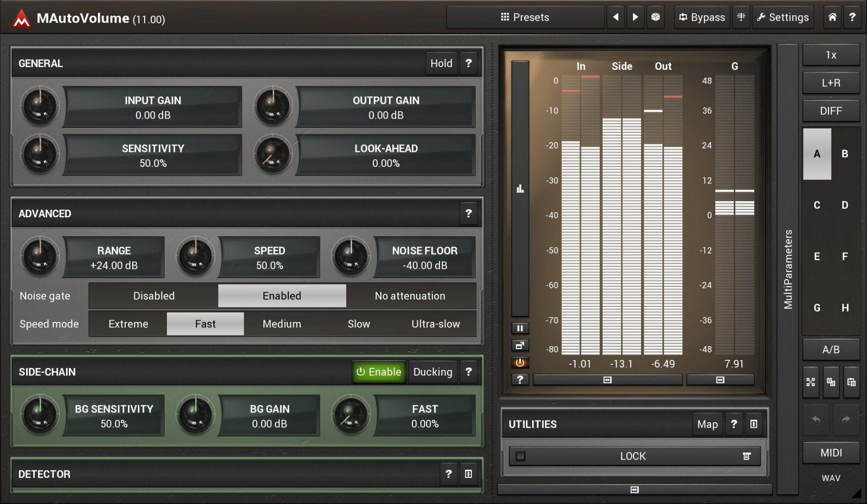Toggle Bypass for the plugin
Image resolution: width=867 pixels, height=504 pixels.
701,17
